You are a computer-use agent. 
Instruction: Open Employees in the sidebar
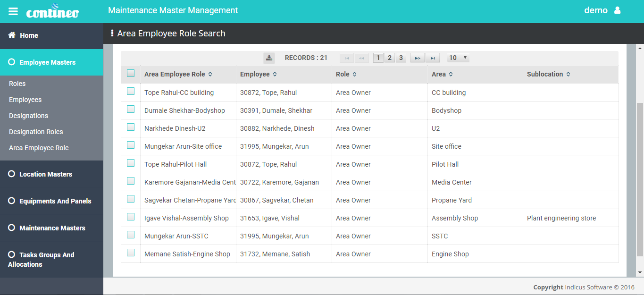tap(25, 100)
